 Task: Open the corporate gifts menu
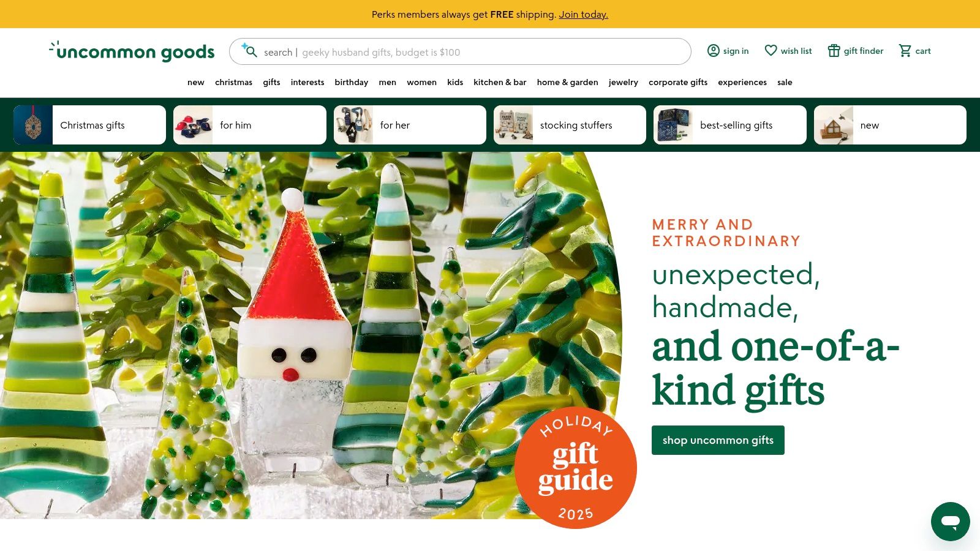[x=678, y=82]
